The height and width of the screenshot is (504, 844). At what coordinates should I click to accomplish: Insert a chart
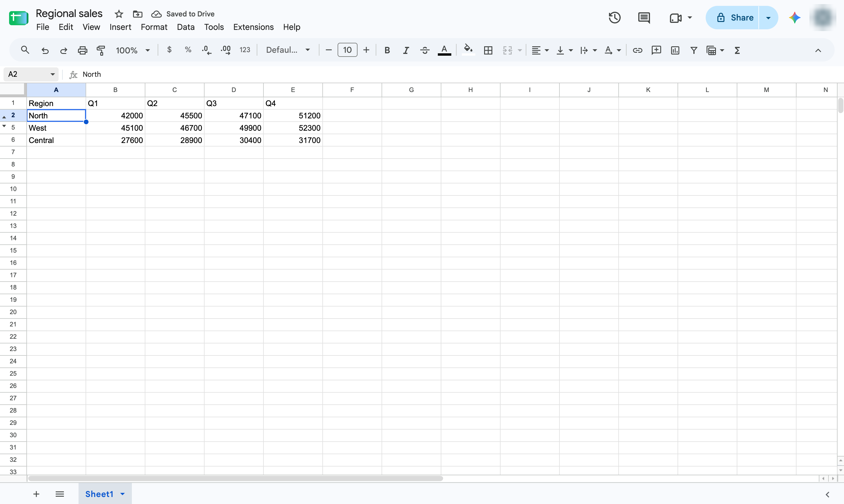(x=675, y=50)
